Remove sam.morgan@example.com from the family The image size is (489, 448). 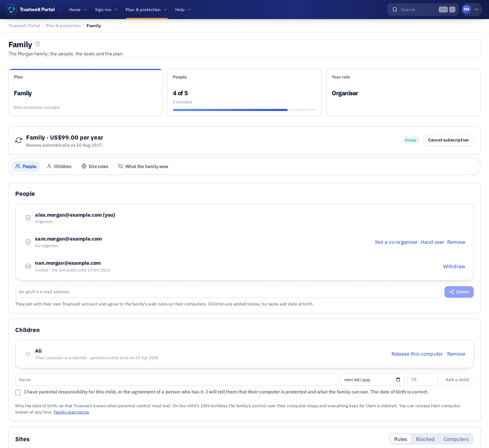point(456,242)
